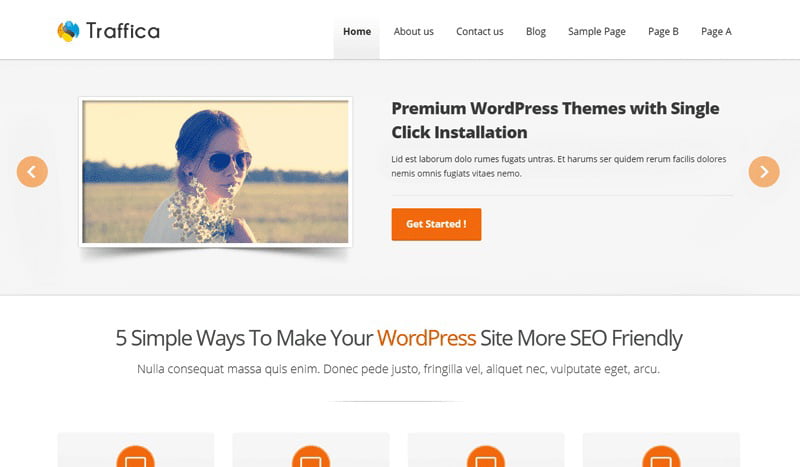
Task: Open Page A from navigation
Action: pyautogui.click(x=716, y=32)
